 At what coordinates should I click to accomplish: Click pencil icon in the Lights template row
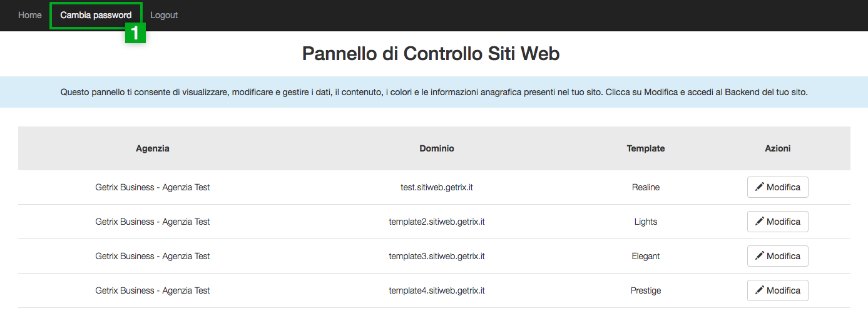click(760, 221)
